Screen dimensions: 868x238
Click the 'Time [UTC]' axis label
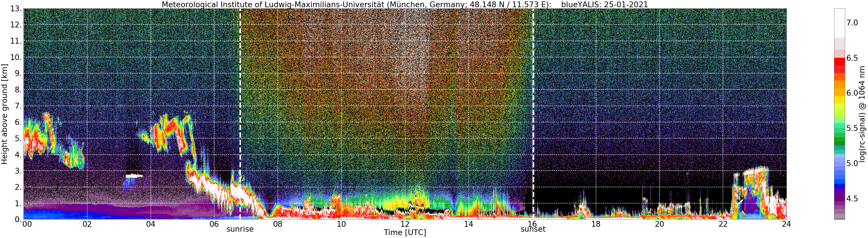click(x=405, y=233)
